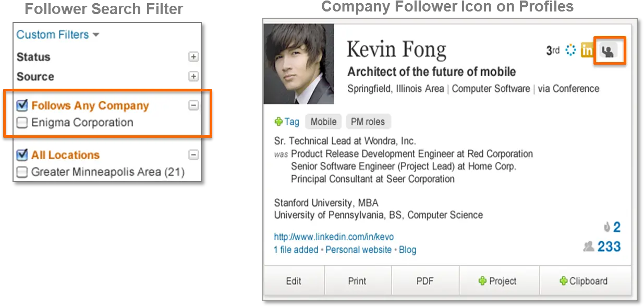Screen dimensions: 644x307
Task: Collapse the Follows Any Company section
Action: point(193,105)
